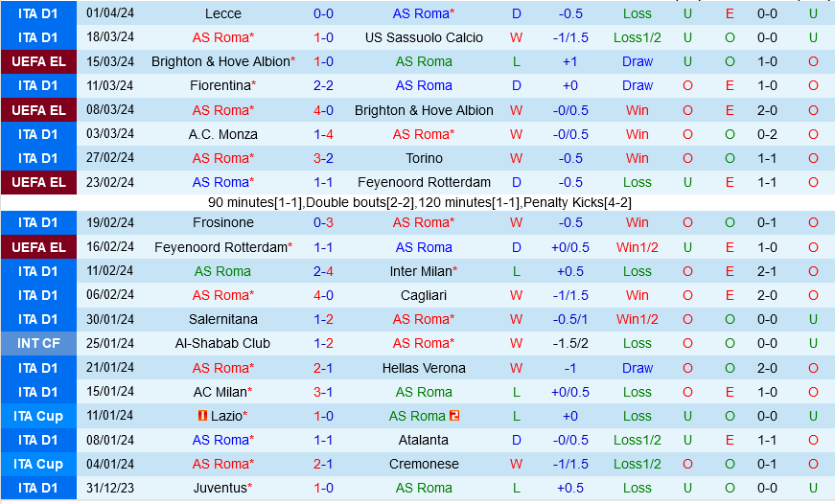This screenshot has height=504, width=835.
Task: Click the Juventus team link
Action: (220, 488)
